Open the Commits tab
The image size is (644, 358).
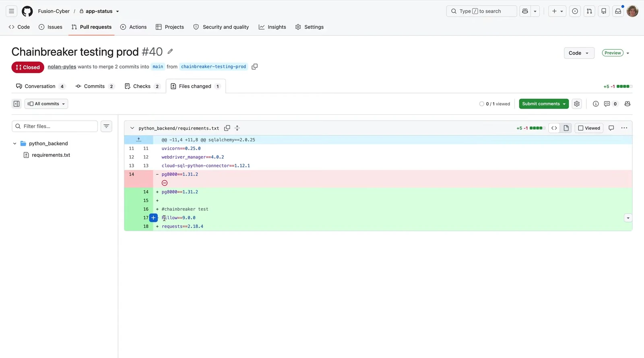[95, 86]
